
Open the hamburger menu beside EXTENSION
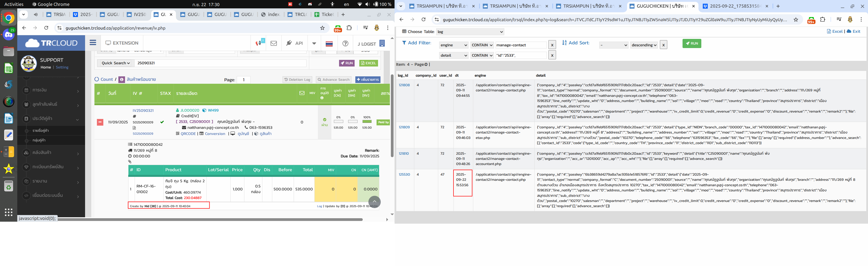tap(93, 43)
